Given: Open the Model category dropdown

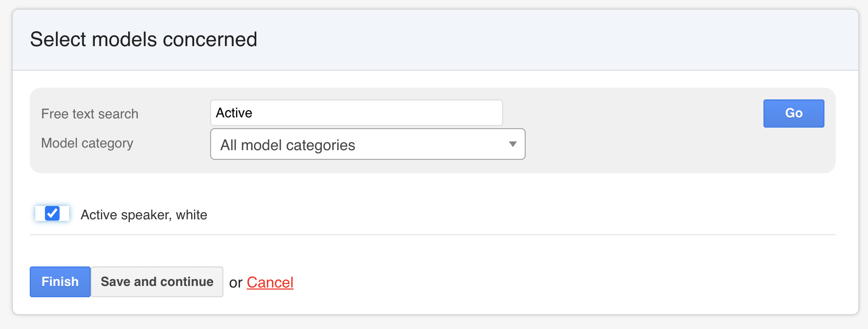Looking at the screenshot, I should [x=367, y=145].
